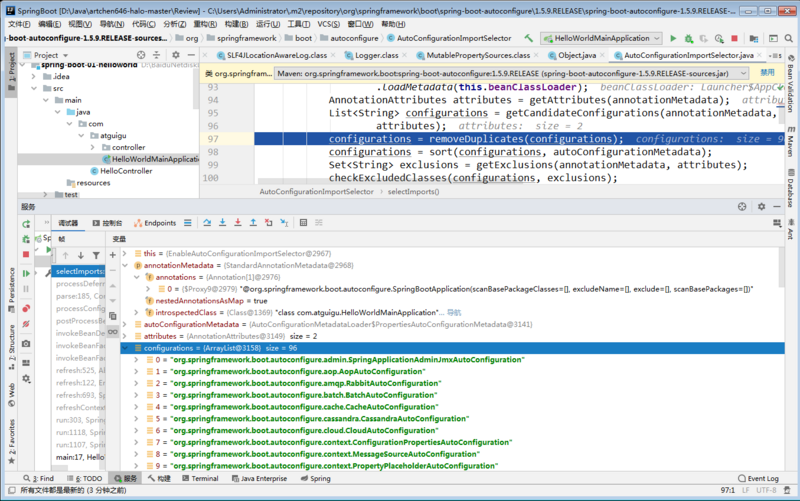Switch to the Logger.class editor tab

(x=377, y=55)
